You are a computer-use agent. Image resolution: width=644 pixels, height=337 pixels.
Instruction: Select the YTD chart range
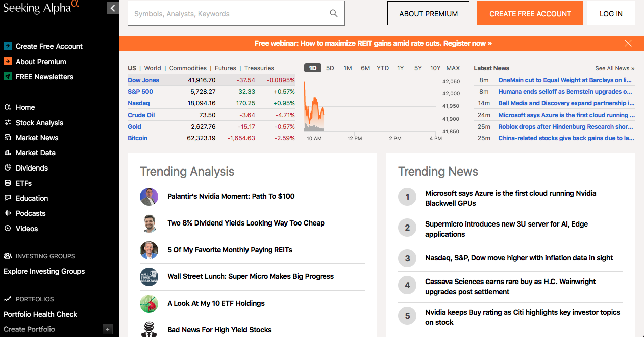pyautogui.click(x=383, y=68)
